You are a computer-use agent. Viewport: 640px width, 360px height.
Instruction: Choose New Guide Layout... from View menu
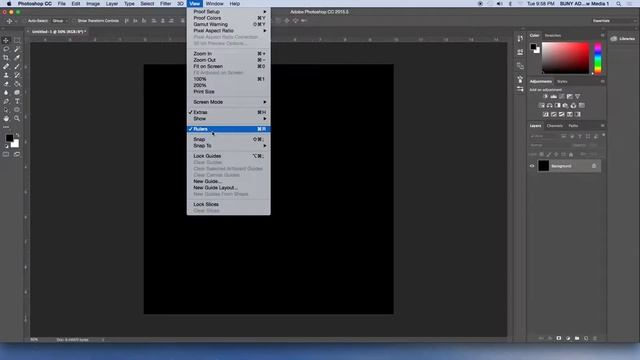tap(229, 188)
